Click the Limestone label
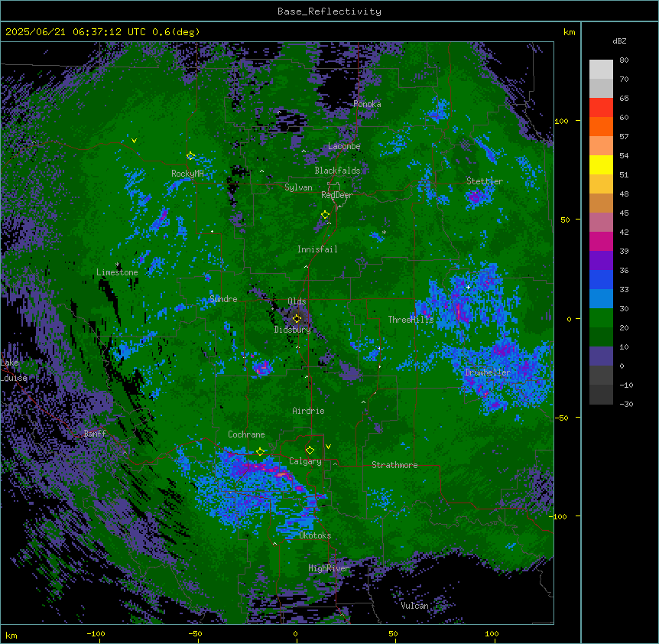 point(117,272)
